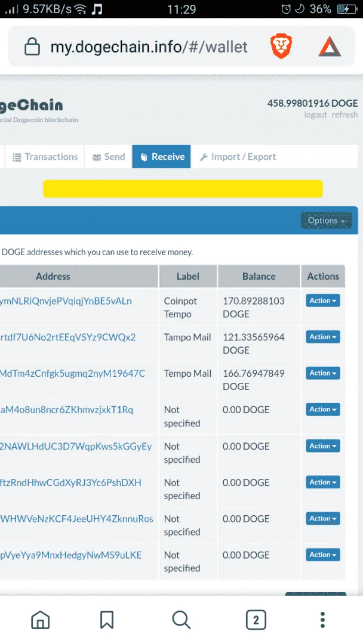Click the Actions column header
363x644 pixels.
[x=323, y=277]
